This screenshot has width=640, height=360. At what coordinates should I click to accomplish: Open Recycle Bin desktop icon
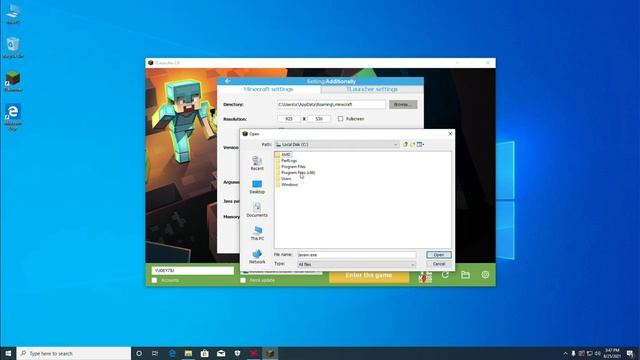[x=13, y=47]
